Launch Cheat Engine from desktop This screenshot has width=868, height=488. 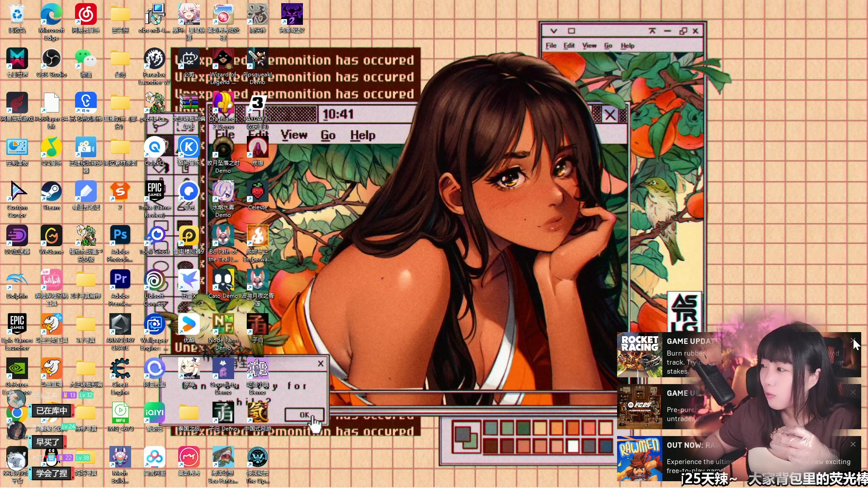[120, 376]
